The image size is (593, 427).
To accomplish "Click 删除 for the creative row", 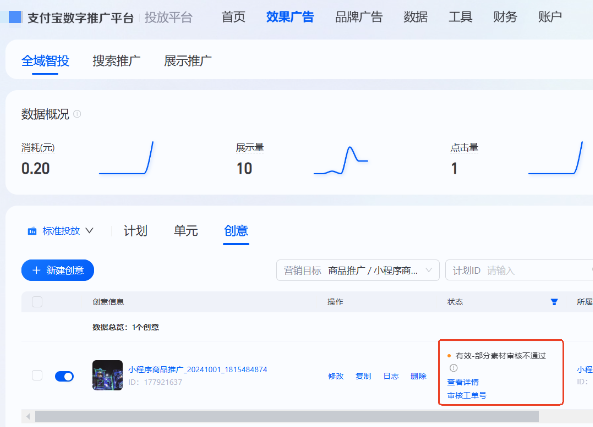I will [x=419, y=376].
